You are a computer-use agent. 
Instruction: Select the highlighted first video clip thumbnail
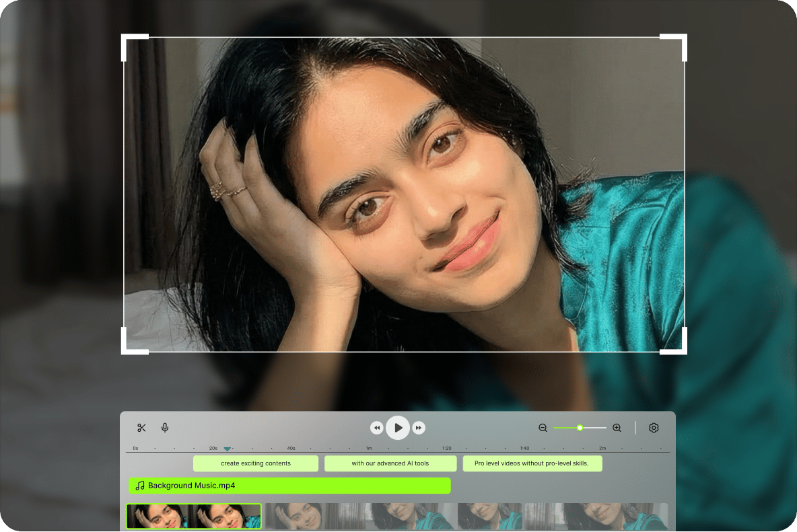(x=194, y=517)
